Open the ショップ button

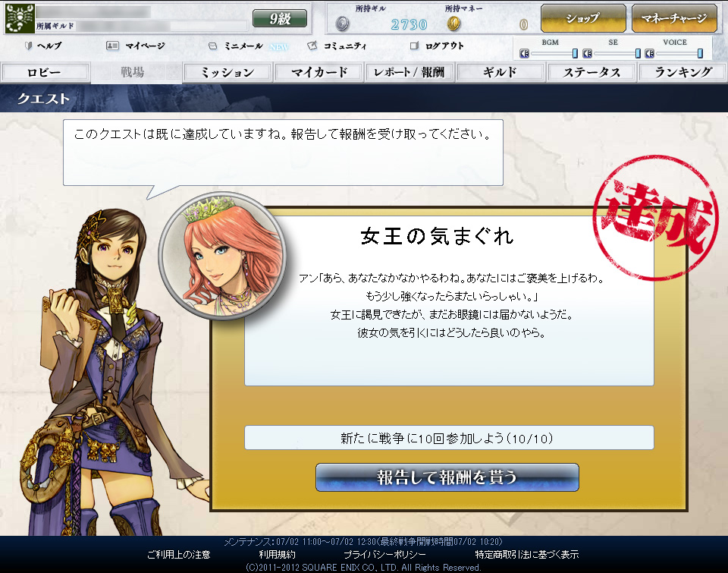click(583, 18)
